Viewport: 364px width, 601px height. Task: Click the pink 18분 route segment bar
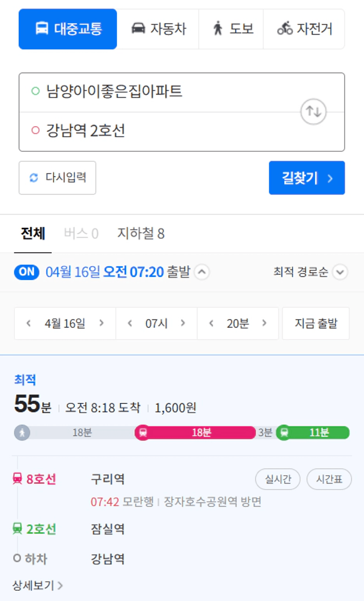click(195, 433)
